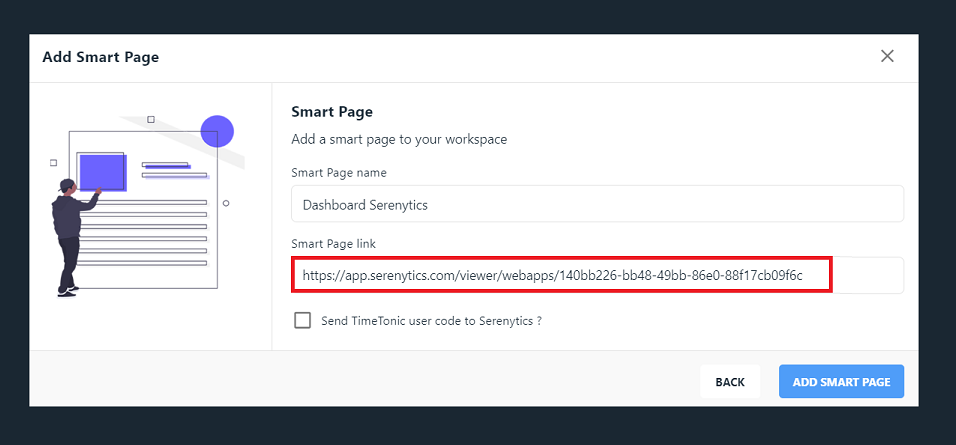Click the 'Add Smart Page' dialog title
The height and width of the screenshot is (445, 956).
tap(101, 57)
